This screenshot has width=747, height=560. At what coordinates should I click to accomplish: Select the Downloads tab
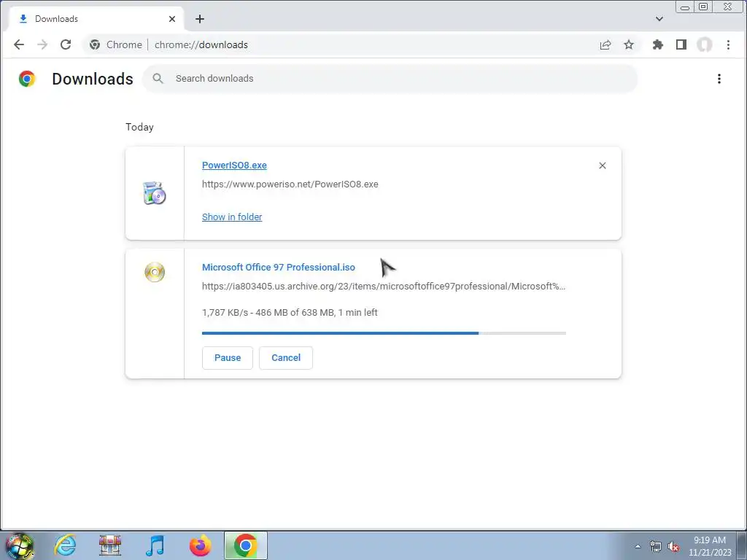96,19
